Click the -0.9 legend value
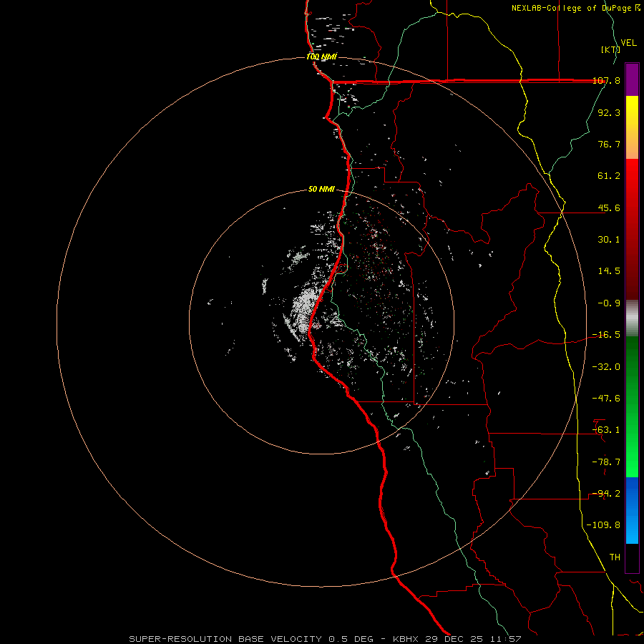644x644 pixels. [x=609, y=303]
